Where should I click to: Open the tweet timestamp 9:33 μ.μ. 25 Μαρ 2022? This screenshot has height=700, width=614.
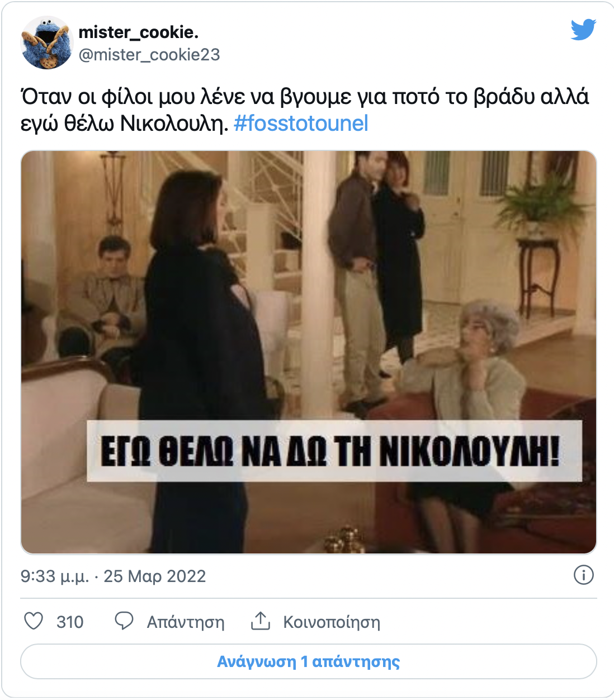tap(114, 576)
